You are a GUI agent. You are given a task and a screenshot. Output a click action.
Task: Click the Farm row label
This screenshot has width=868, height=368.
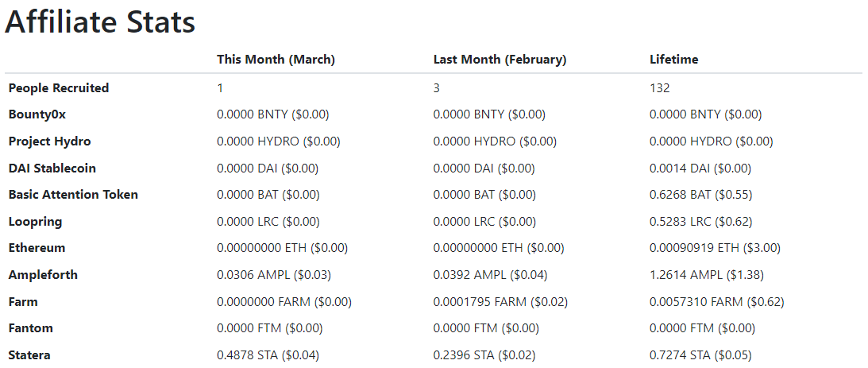pos(23,301)
